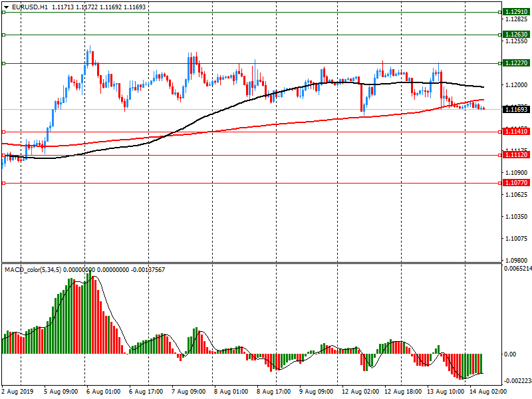Select the MACD_color(5,34,5) indicator label
The image size is (532, 399).
[33, 270]
